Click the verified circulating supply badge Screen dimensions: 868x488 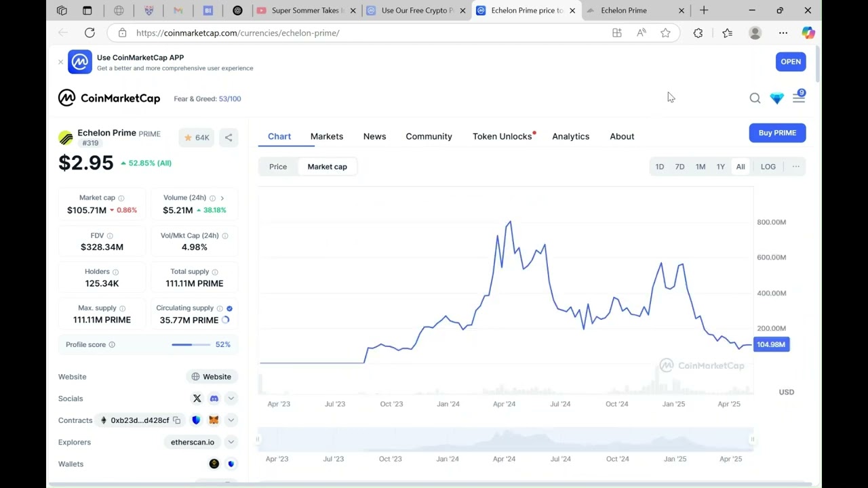pos(229,308)
